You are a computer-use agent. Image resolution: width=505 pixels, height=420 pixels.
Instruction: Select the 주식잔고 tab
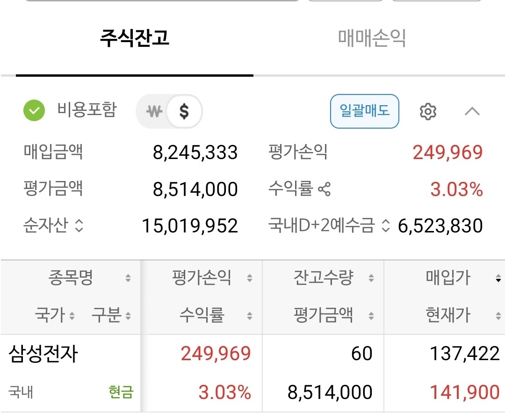pos(134,38)
